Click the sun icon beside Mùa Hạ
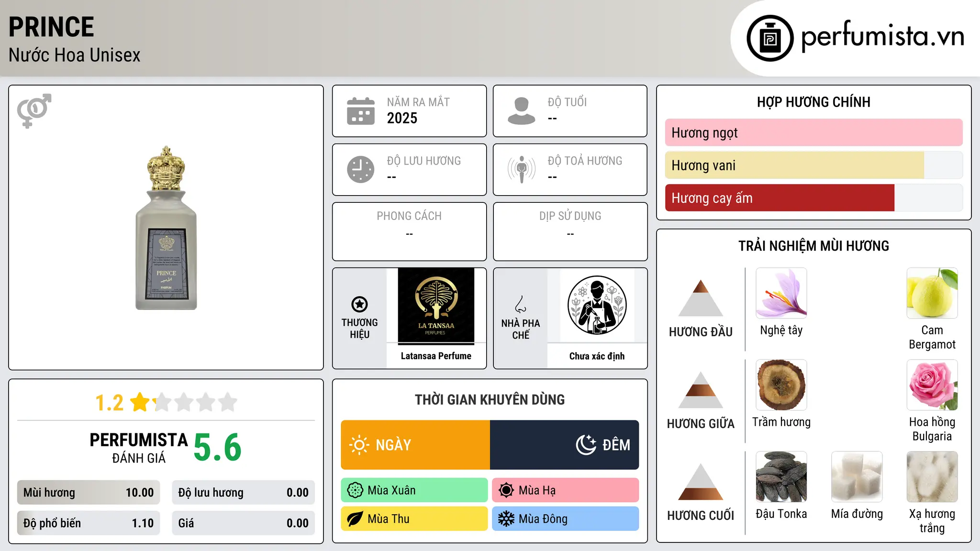This screenshot has width=980, height=551. [506, 490]
